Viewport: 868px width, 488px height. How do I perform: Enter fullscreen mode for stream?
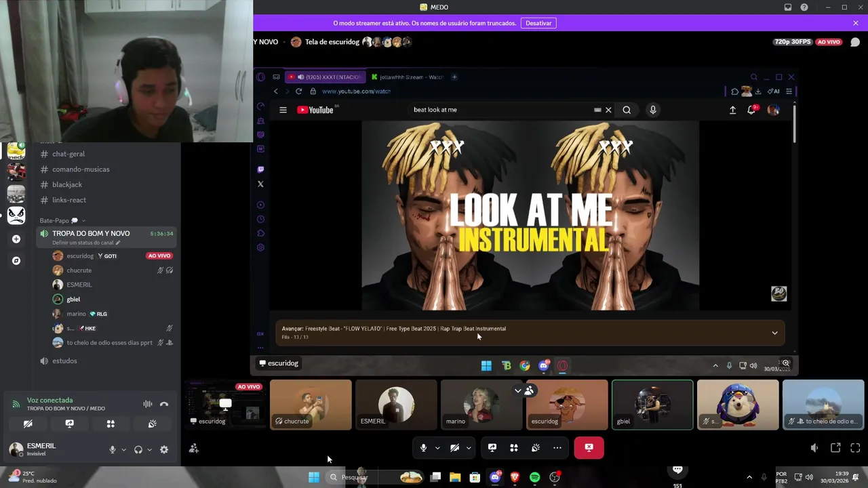[x=855, y=448]
